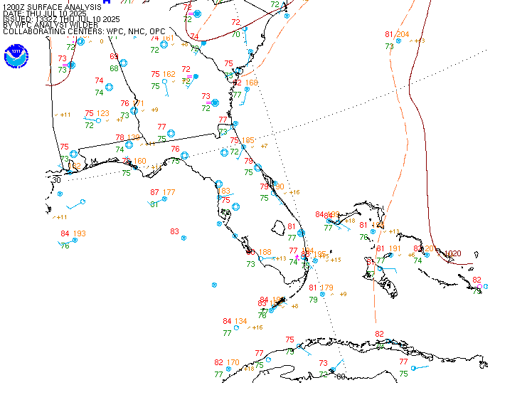Click the Atlantic station reading '81 204'
The width and height of the screenshot is (532, 400).
(x=397, y=34)
